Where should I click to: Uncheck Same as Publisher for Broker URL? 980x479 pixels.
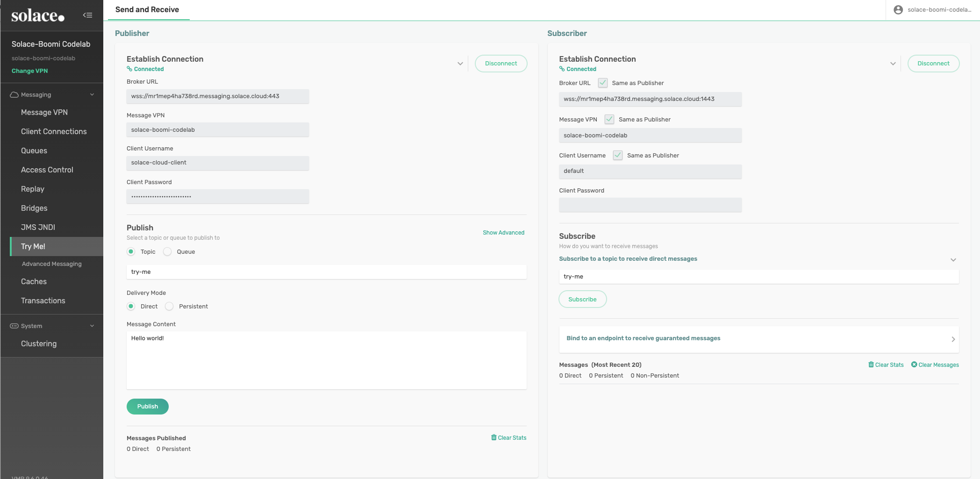[x=603, y=83]
